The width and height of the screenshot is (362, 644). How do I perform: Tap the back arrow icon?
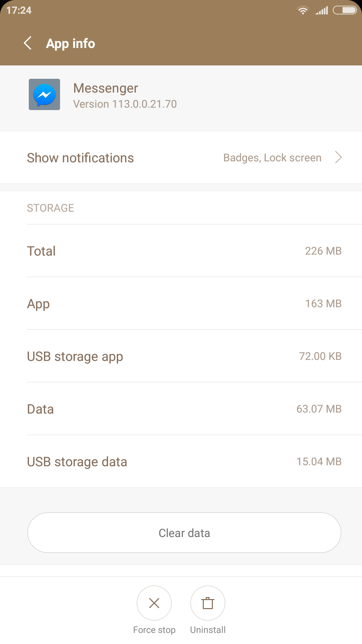coord(28,43)
